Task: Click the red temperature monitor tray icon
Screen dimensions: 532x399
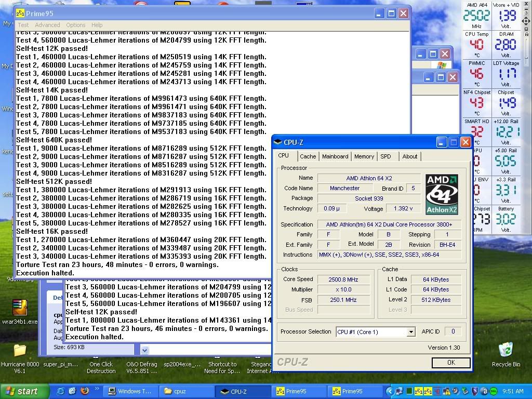Action: pyautogui.click(x=437, y=391)
